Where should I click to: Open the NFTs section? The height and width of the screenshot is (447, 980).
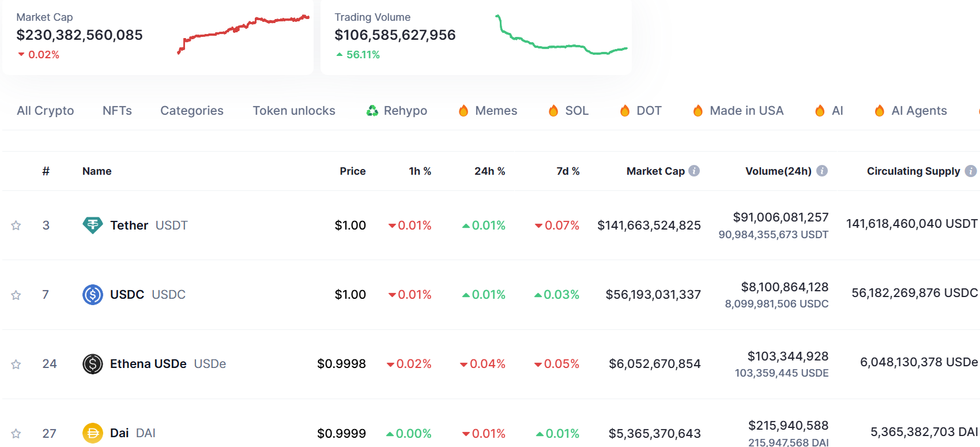pyautogui.click(x=117, y=110)
